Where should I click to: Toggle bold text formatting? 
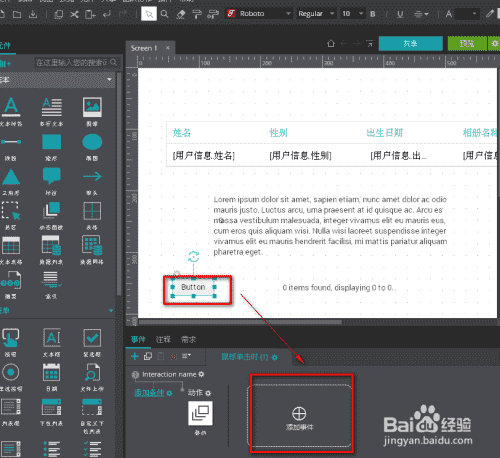click(373, 14)
